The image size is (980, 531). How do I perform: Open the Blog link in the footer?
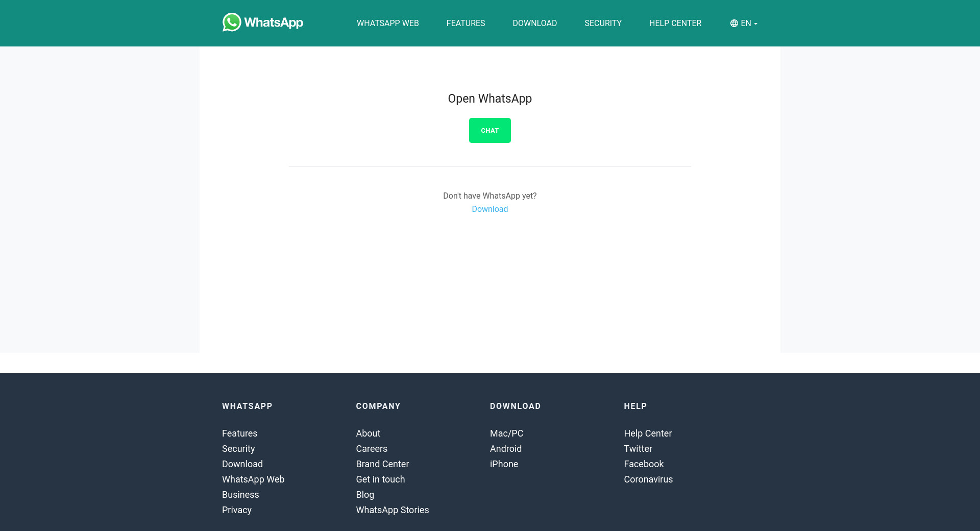pyautogui.click(x=365, y=495)
